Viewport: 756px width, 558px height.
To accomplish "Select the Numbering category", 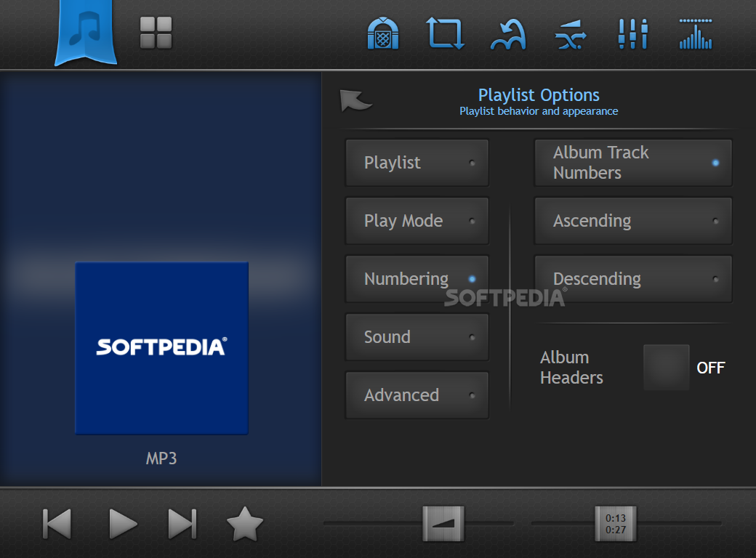I will pyautogui.click(x=417, y=279).
